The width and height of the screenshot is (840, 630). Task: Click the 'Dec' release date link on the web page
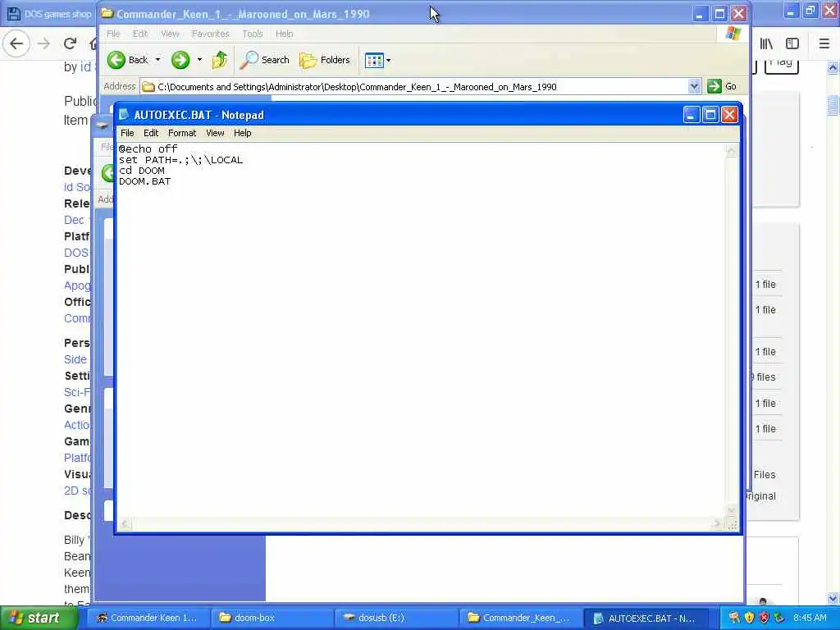click(x=74, y=220)
